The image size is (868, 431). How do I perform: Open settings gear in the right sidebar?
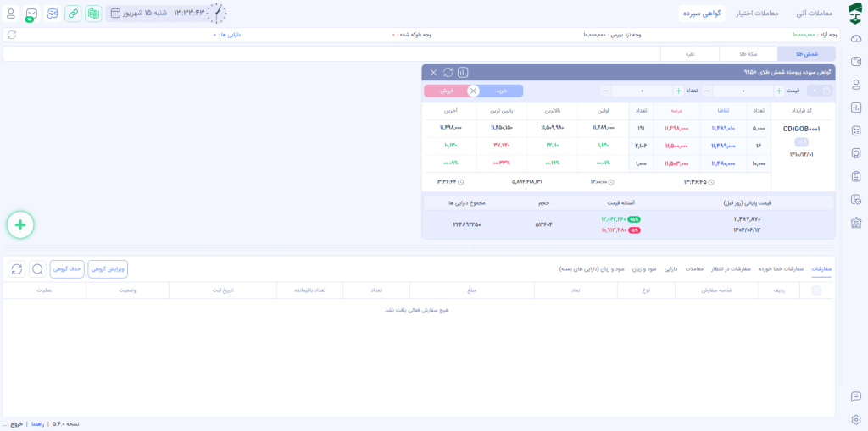[856, 419]
